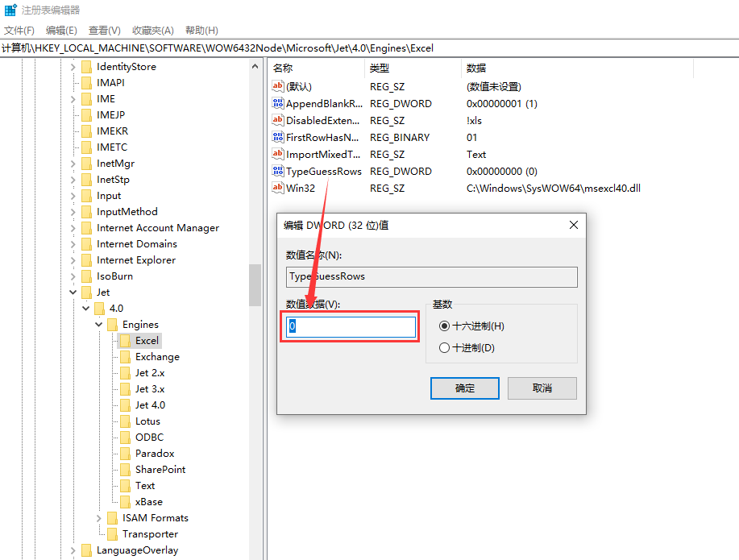
Task: Click the registry path address bar
Action: click(x=369, y=48)
